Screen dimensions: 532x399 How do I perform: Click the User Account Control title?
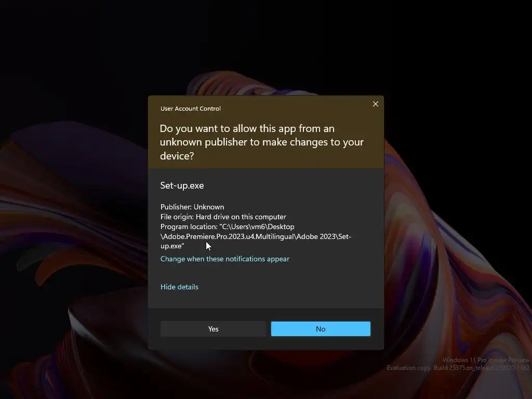click(x=190, y=109)
